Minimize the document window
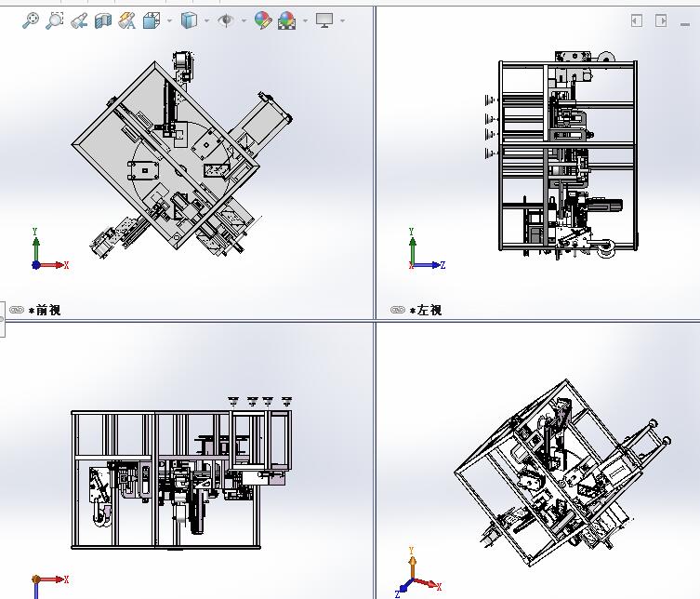 click(685, 24)
